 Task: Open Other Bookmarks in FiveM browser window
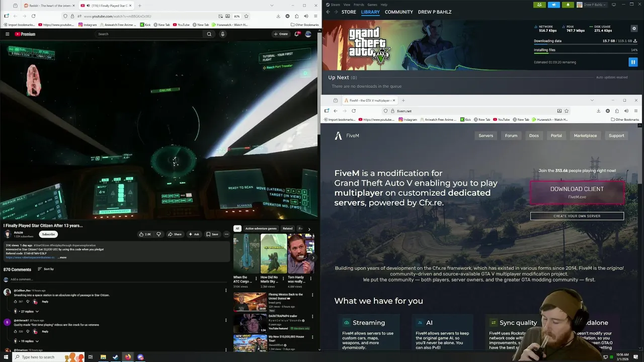(x=625, y=120)
